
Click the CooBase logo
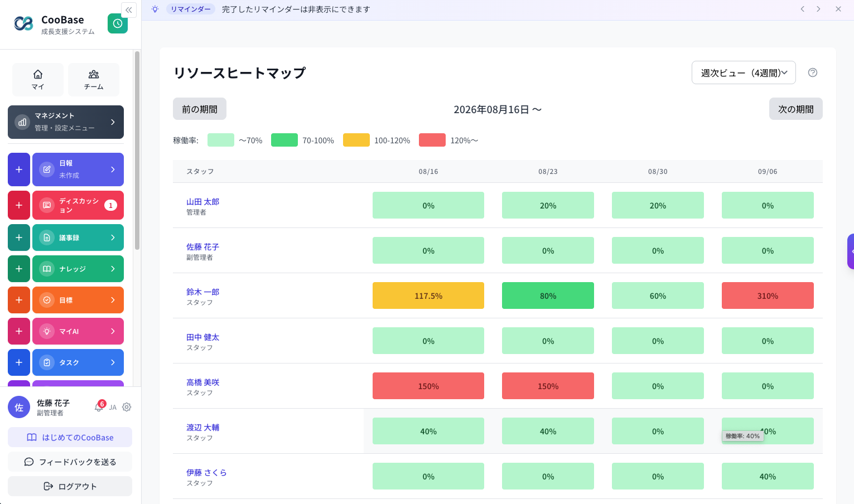point(23,23)
